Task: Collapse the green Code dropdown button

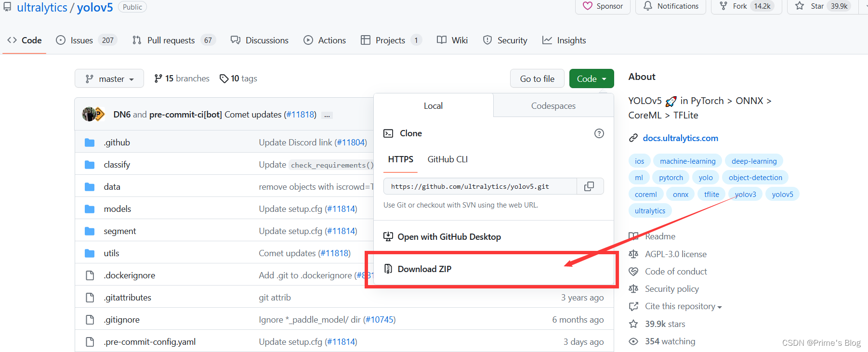Action: (x=592, y=78)
